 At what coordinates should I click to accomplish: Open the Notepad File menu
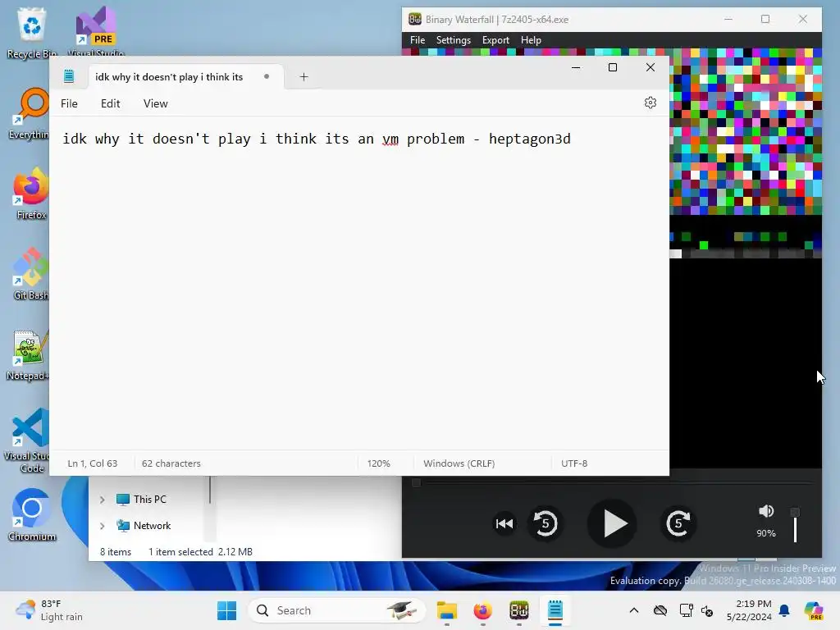point(69,103)
